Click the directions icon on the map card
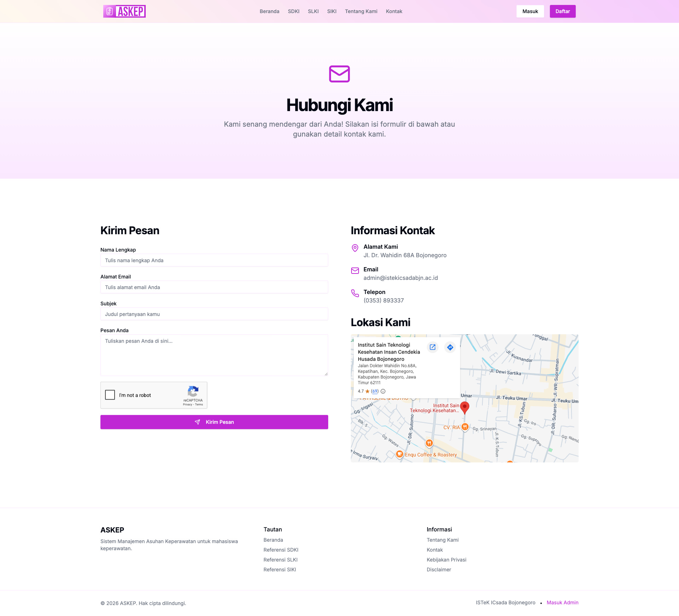The width and height of the screenshot is (679, 616). (x=450, y=347)
